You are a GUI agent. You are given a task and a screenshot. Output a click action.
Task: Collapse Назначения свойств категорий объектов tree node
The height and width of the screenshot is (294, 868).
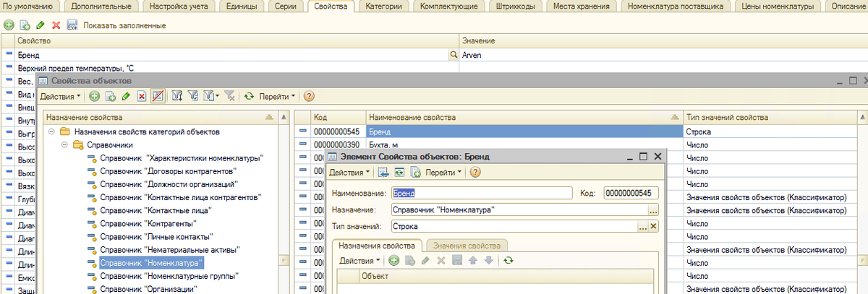[x=51, y=132]
